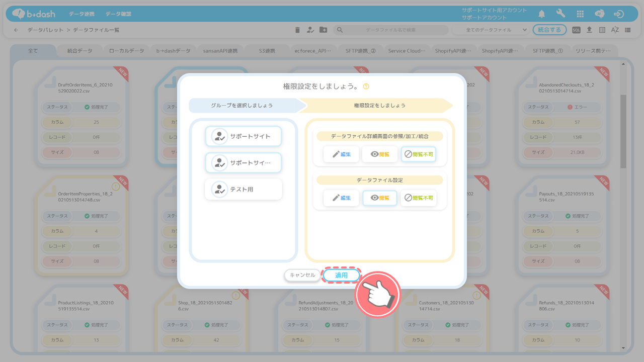Click the b→dash logo

34,14
